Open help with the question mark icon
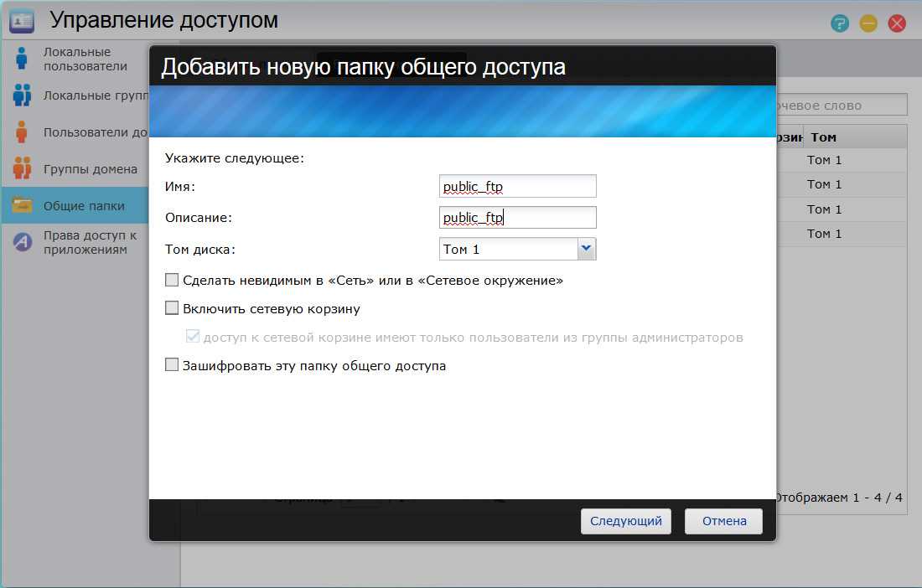 (840, 23)
